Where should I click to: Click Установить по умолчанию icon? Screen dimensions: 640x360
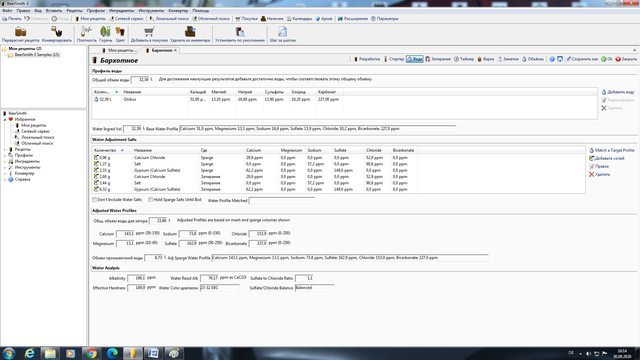(240, 34)
